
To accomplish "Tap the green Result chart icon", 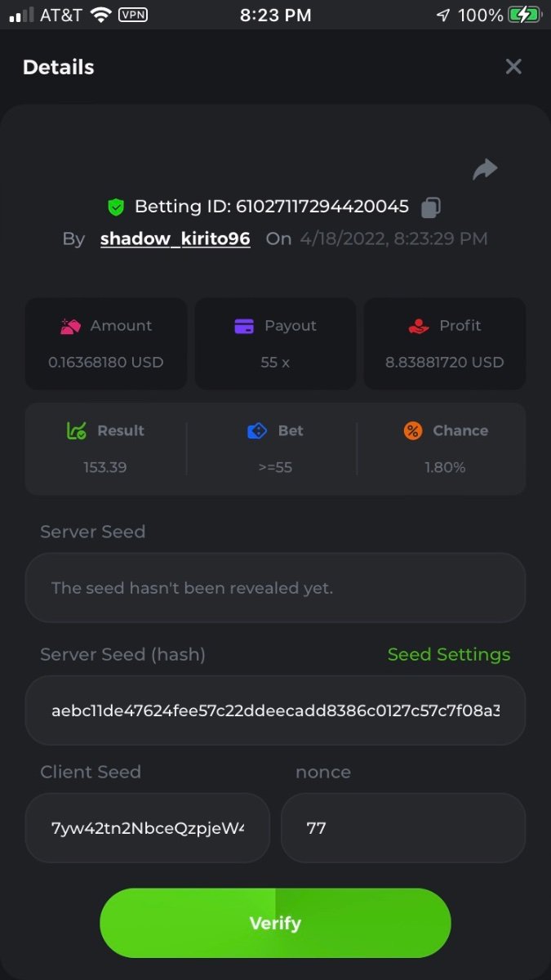I will 76,430.
